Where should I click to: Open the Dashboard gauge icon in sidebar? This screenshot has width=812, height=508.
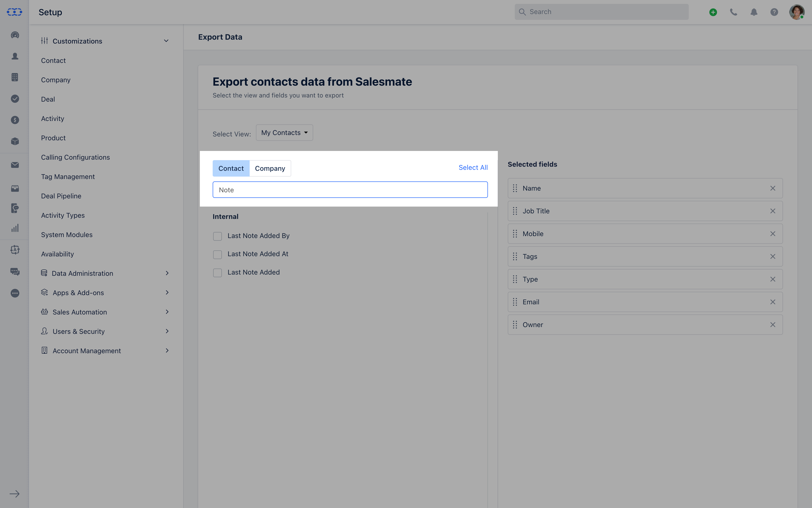15,35
